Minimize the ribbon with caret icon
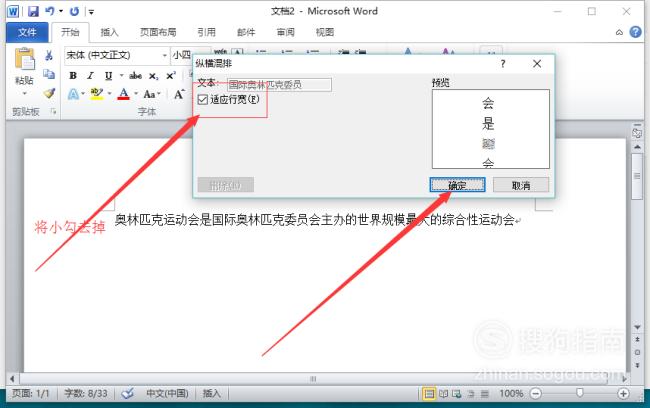The height and width of the screenshot is (408, 650). 619,32
